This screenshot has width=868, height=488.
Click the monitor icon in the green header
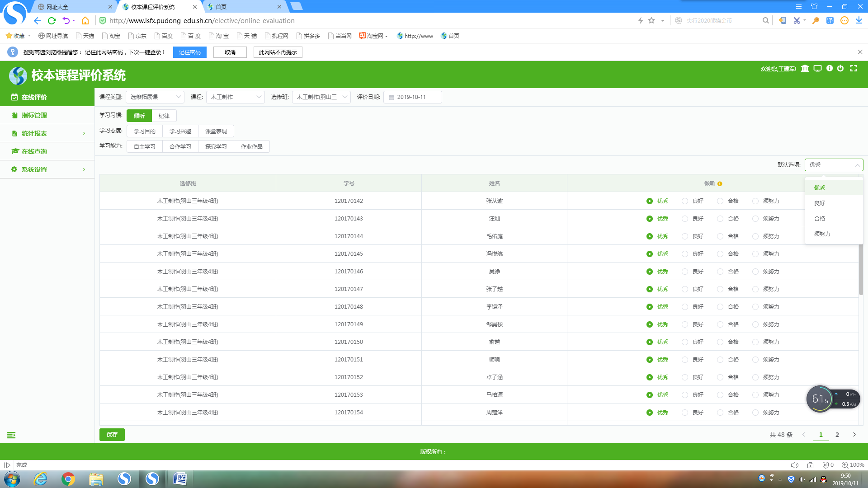coord(817,69)
